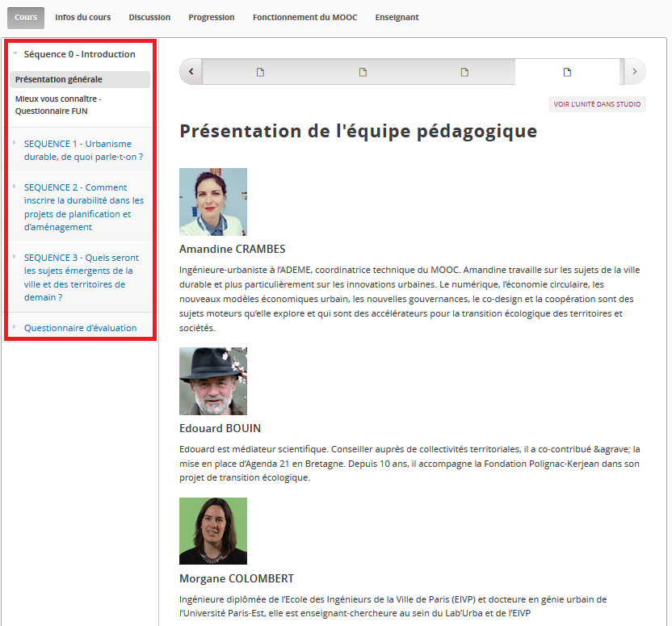
Task: Select the fourth active unit page icon
Action: click(567, 72)
